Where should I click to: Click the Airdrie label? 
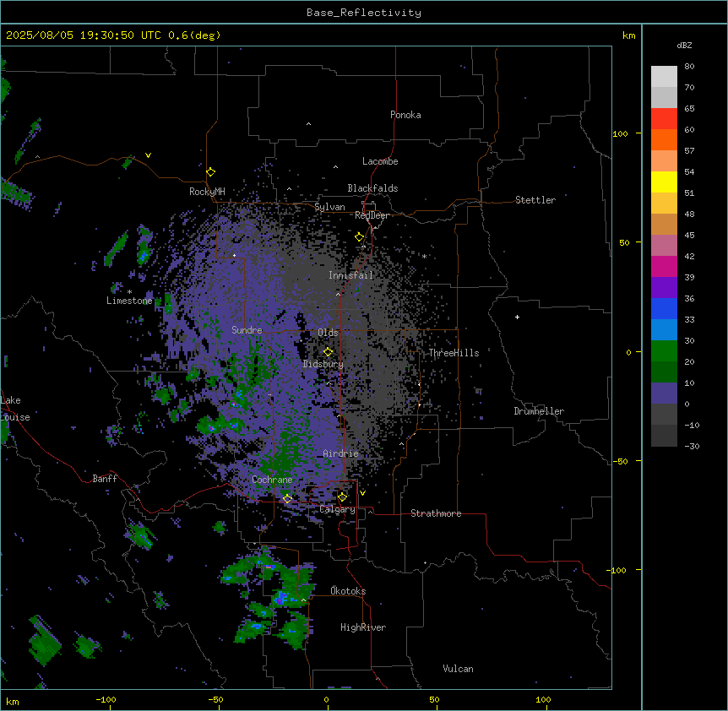click(x=341, y=453)
